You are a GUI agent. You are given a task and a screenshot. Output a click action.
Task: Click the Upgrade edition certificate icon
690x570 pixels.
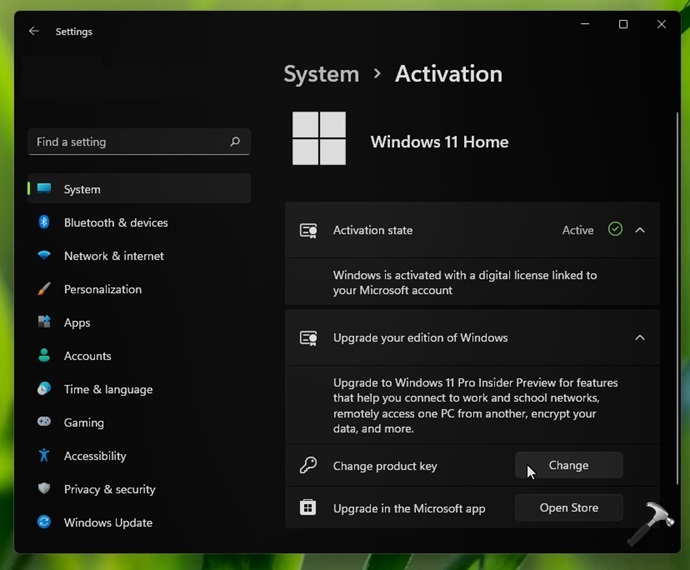pyautogui.click(x=308, y=338)
